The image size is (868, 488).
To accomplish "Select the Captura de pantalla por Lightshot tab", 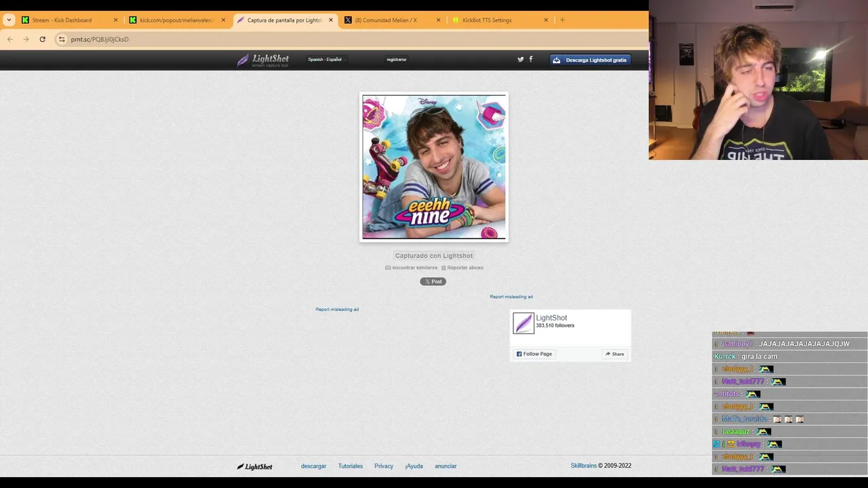I will (285, 20).
